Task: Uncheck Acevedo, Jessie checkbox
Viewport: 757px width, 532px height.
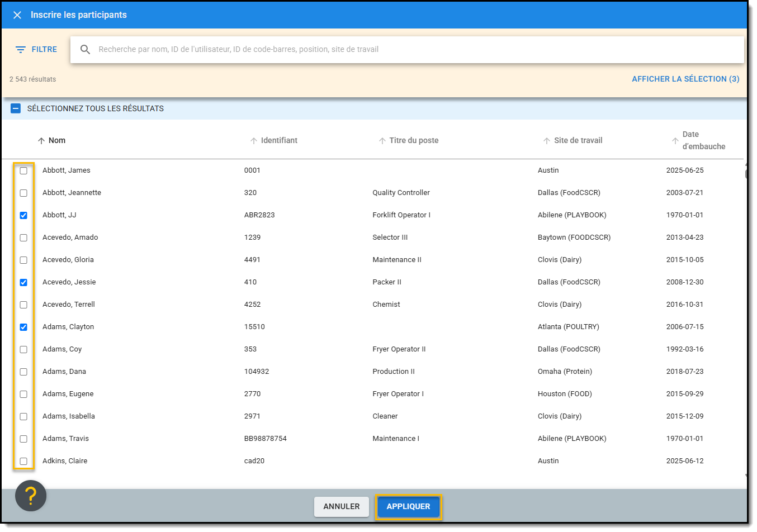Action: (x=23, y=283)
